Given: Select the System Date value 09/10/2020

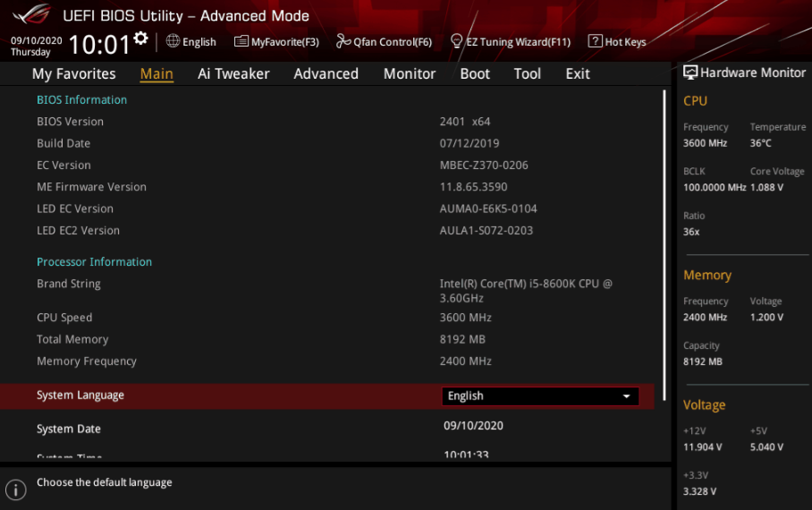Looking at the screenshot, I should 473,426.
